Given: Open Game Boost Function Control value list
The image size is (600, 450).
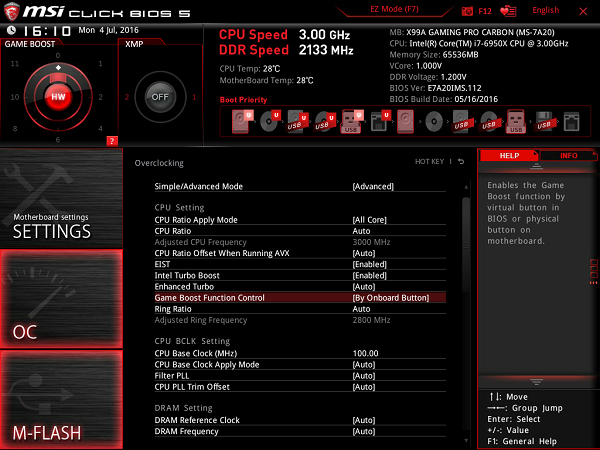Looking at the screenshot, I should (390, 297).
